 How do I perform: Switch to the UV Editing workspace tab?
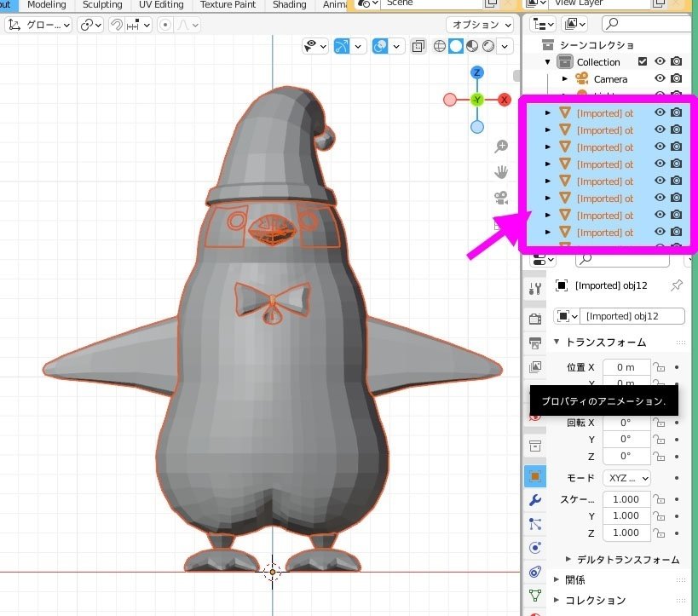(x=161, y=4)
